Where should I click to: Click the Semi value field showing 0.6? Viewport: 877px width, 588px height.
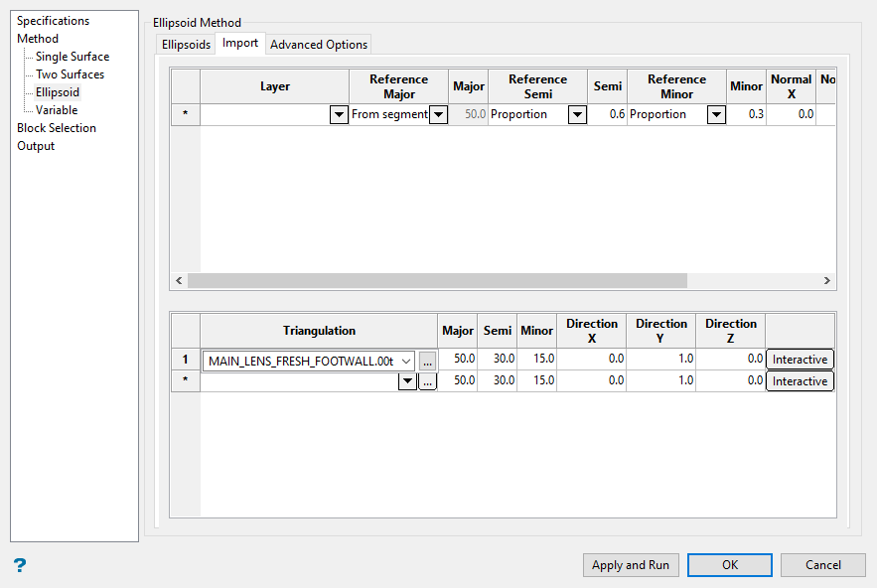609,115
